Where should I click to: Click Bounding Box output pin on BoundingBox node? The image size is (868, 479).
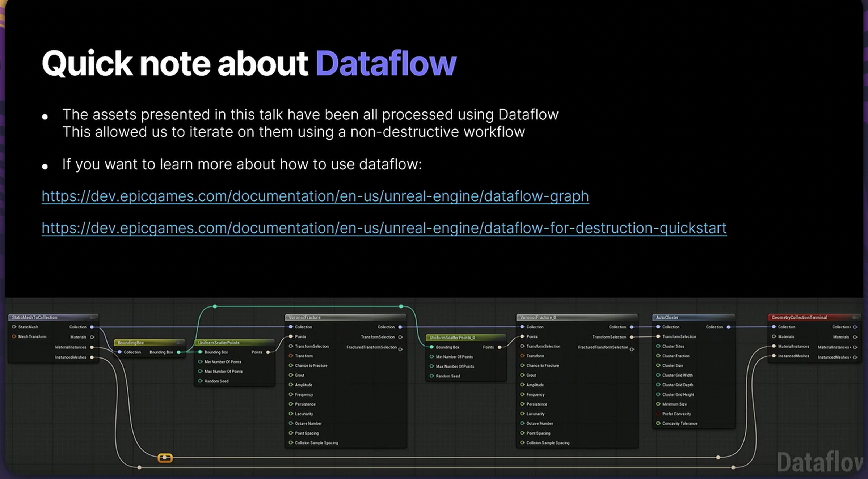(x=178, y=352)
